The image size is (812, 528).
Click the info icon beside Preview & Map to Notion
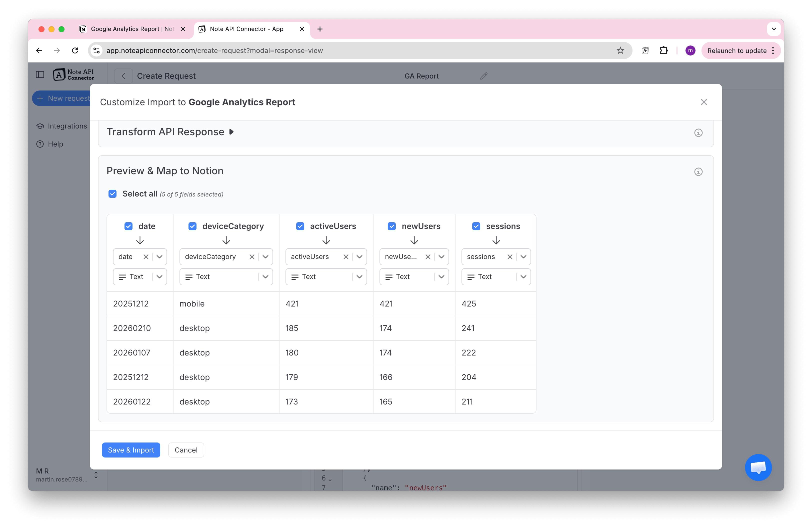698,171
